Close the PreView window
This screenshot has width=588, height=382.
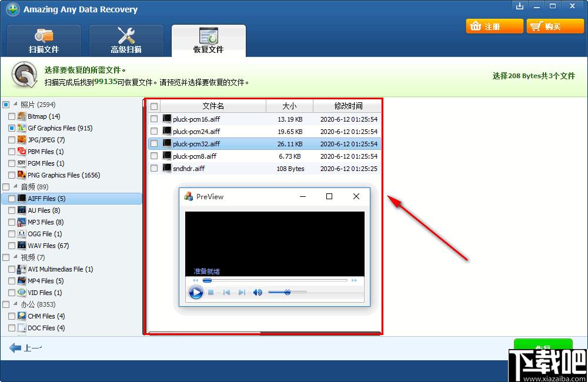[x=356, y=196]
